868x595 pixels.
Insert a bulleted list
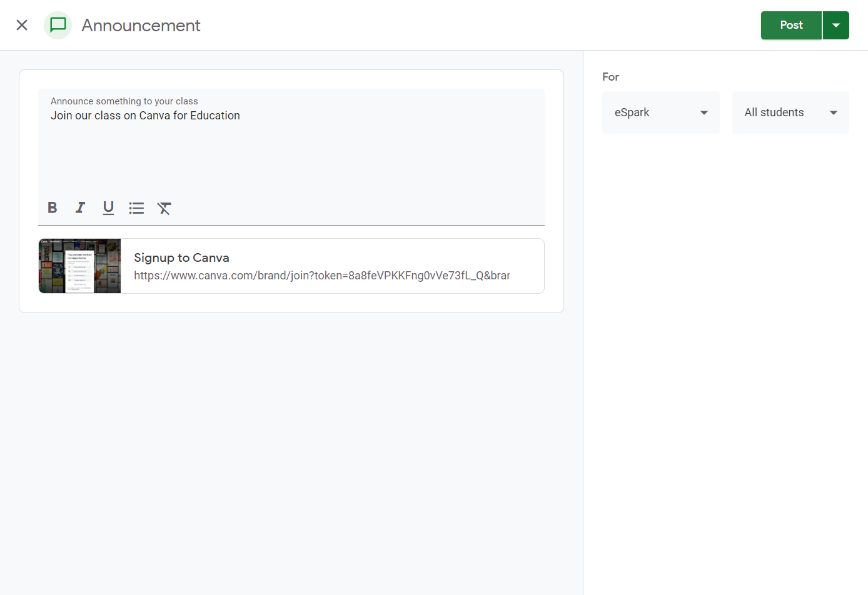pyautogui.click(x=136, y=207)
